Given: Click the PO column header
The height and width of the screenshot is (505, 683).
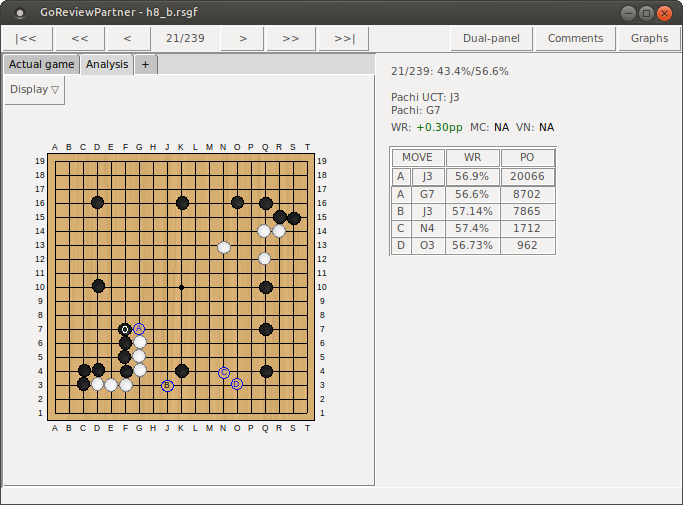Looking at the screenshot, I should [x=527, y=158].
